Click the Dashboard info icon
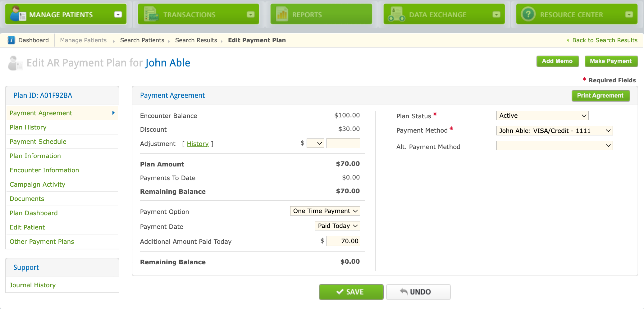644x309 pixels. click(x=11, y=40)
